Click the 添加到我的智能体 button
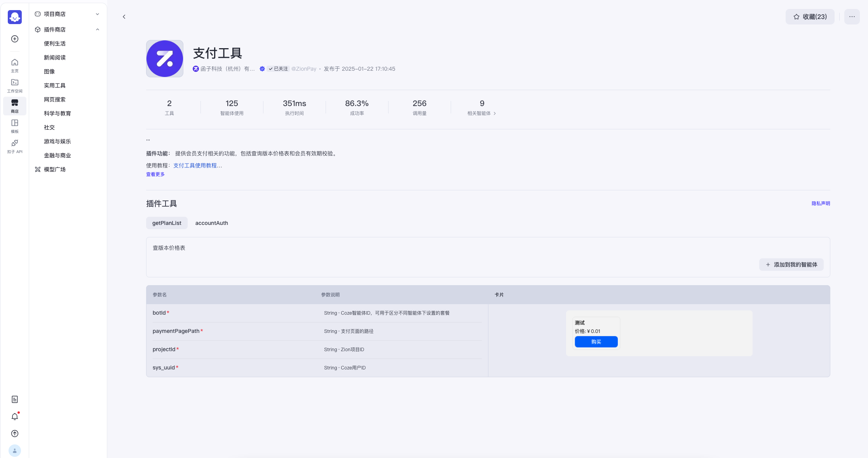Image resolution: width=868 pixels, height=458 pixels. point(791,265)
